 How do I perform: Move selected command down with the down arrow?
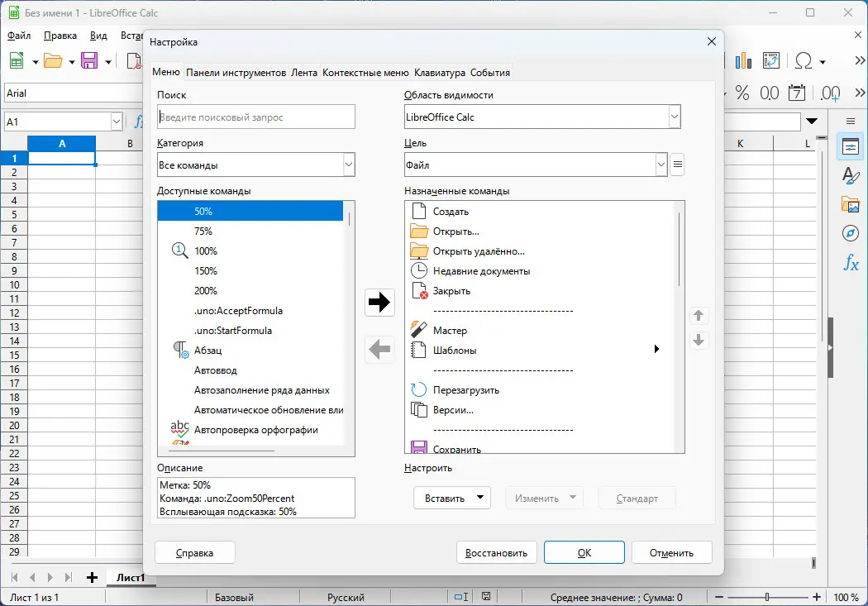(699, 340)
